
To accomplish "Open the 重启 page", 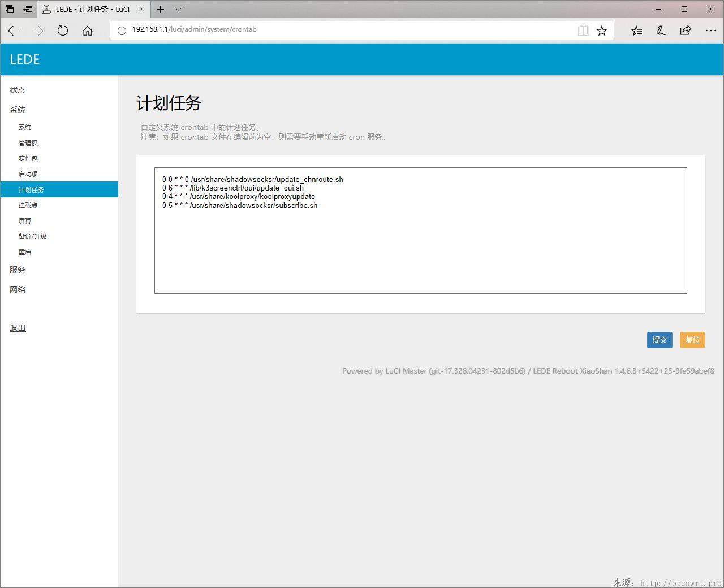I will pyautogui.click(x=25, y=252).
